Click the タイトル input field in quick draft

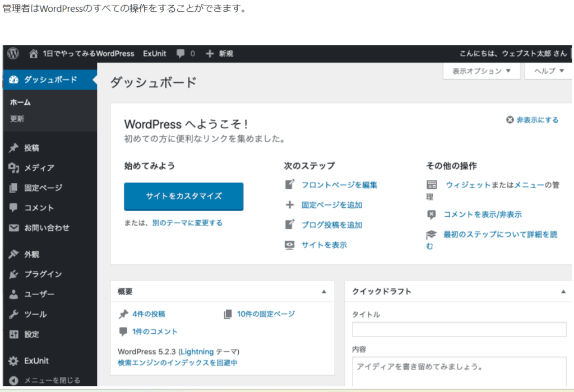click(x=459, y=329)
